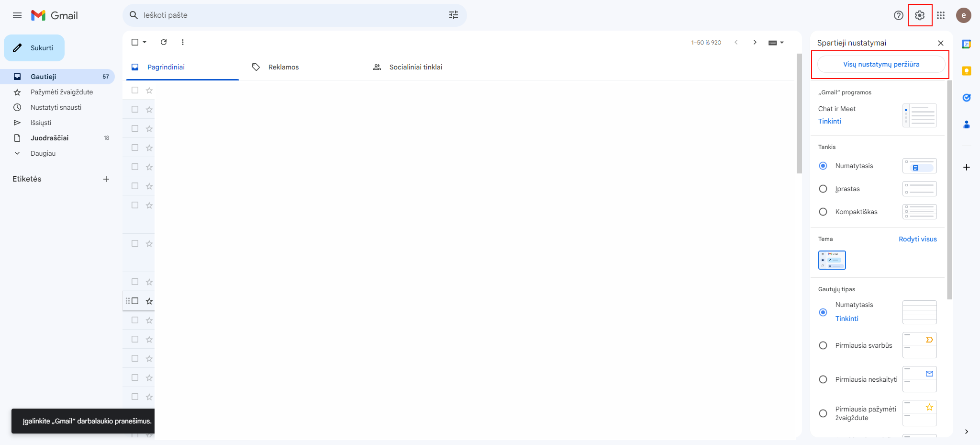Click the '1–50 iš 920' page counter
The height and width of the screenshot is (445, 980).
click(x=706, y=43)
